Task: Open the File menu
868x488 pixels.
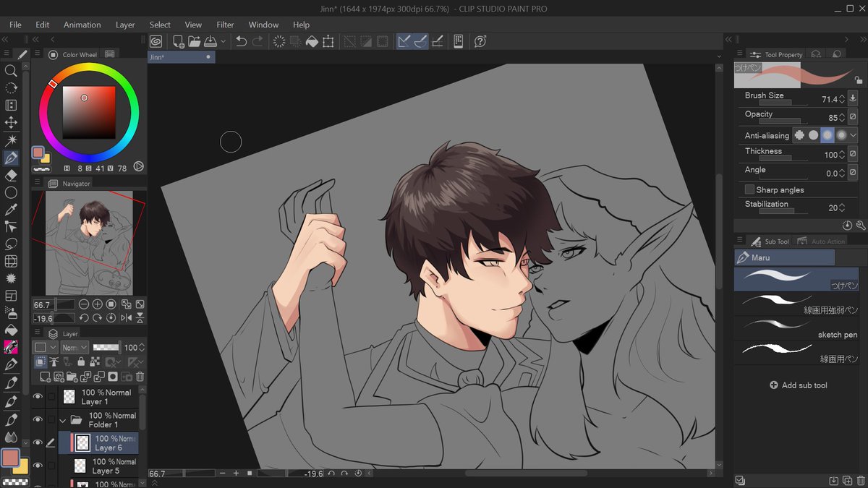Action: pyautogui.click(x=15, y=25)
